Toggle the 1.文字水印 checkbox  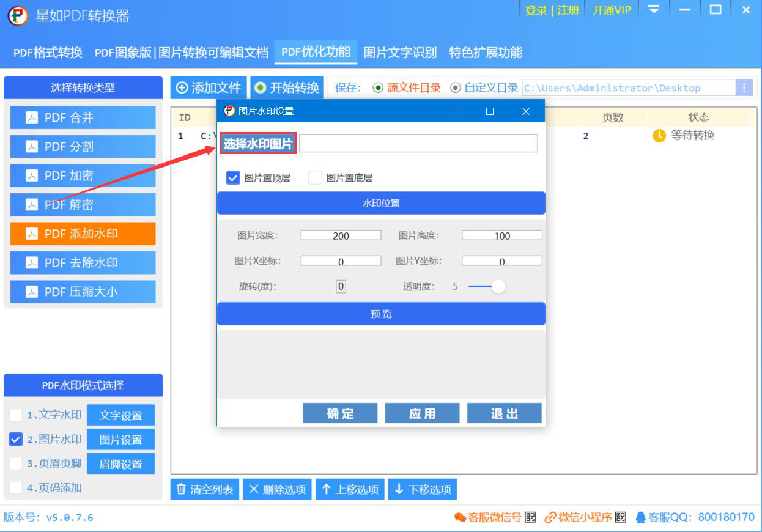(16, 415)
